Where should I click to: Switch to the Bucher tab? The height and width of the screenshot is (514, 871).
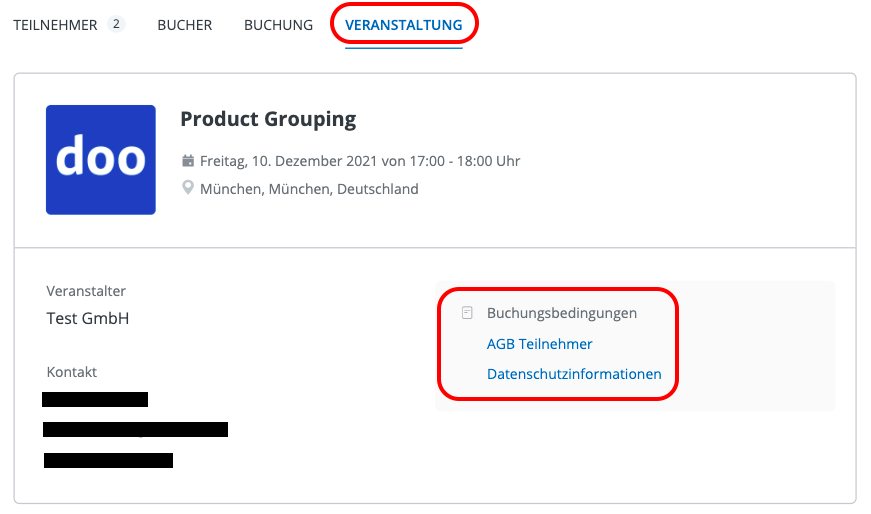(x=185, y=25)
